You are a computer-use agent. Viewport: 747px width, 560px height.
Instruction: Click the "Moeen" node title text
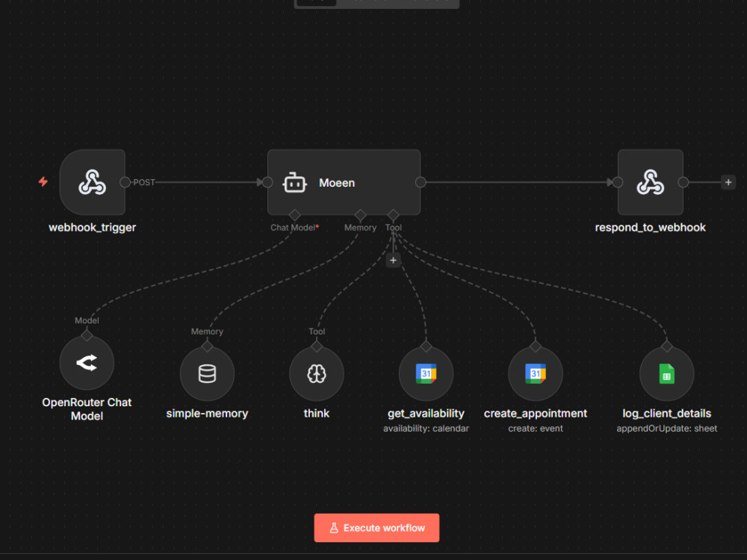337,183
